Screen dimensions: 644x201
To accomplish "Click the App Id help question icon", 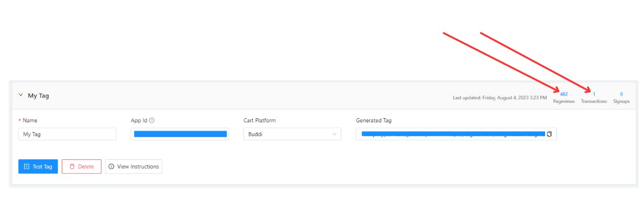I will [152, 120].
